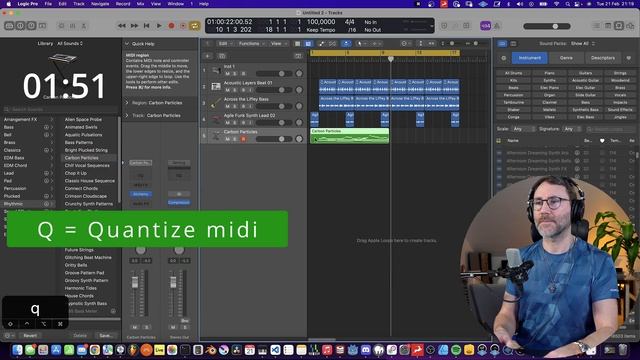640x360 pixels.
Task: Select the Descriptors tab in Loop Browser
Action: point(602,58)
